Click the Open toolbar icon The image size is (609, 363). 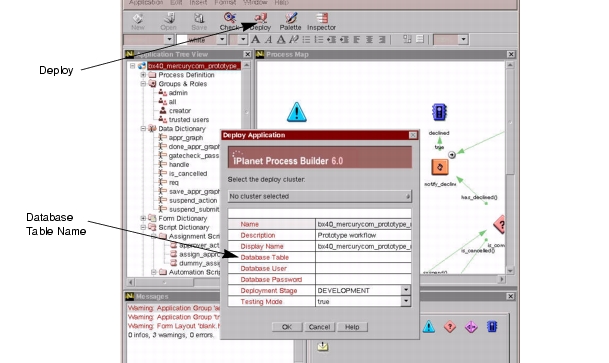click(168, 22)
